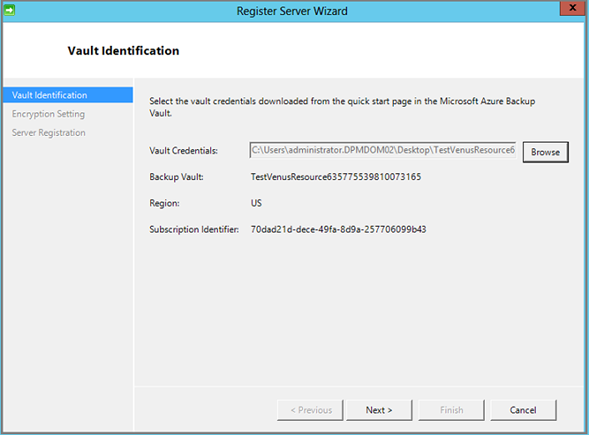This screenshot has height=435, width=589.
Task: Click the Vault Identification page heading
Action: click(x=123, y=51)
